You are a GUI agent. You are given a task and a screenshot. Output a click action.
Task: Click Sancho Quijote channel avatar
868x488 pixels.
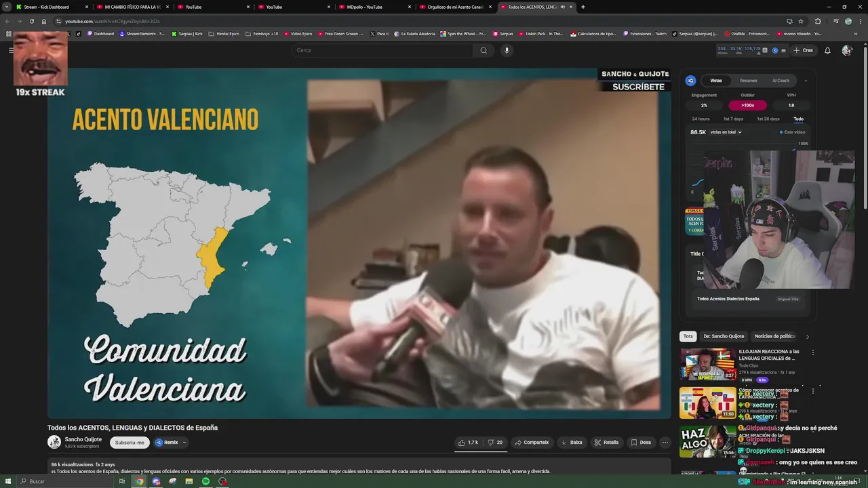click(54, 442)
